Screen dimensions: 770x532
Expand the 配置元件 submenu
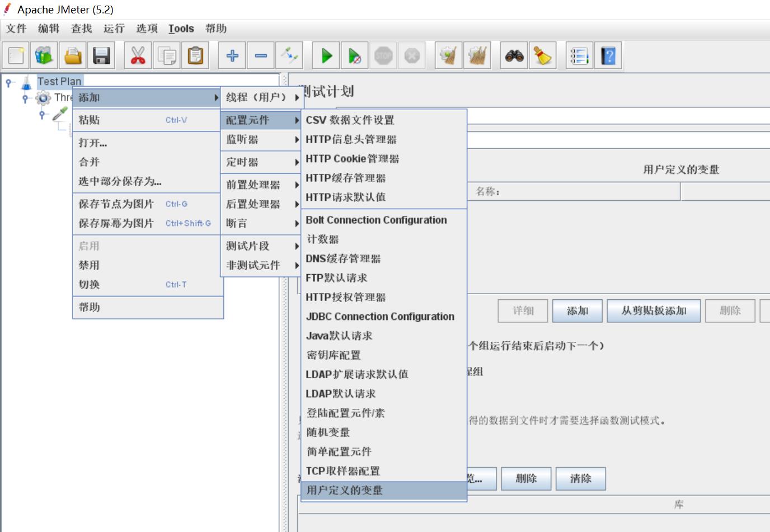[262, 120]
